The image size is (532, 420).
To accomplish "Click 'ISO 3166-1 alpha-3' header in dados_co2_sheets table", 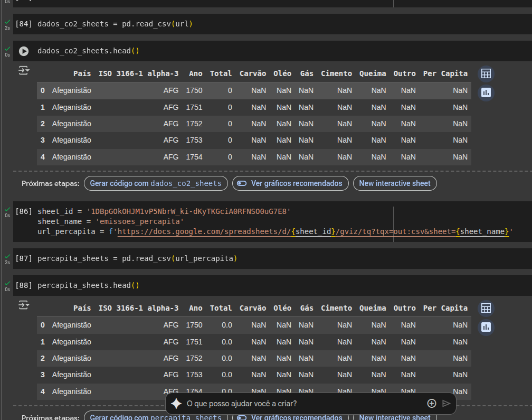I will (x=138, y=73).
